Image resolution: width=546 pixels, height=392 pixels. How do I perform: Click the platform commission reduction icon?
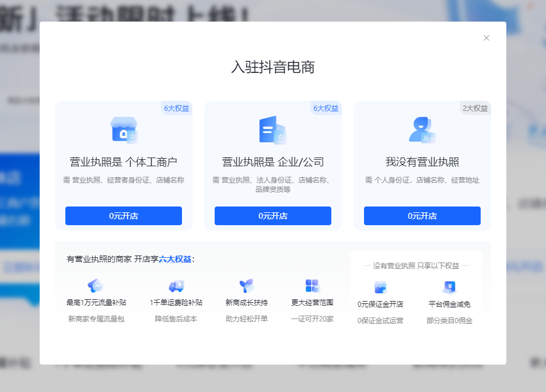449,287
